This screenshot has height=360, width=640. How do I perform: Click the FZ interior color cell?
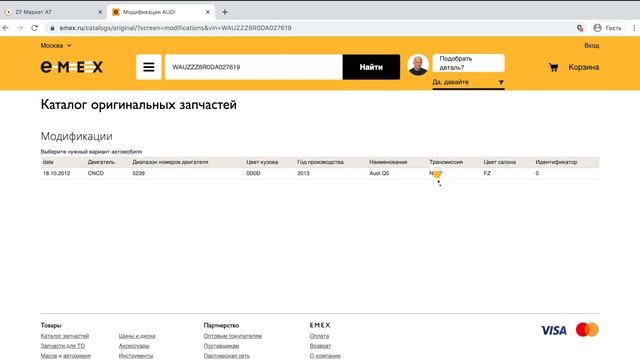pos(487,173)
